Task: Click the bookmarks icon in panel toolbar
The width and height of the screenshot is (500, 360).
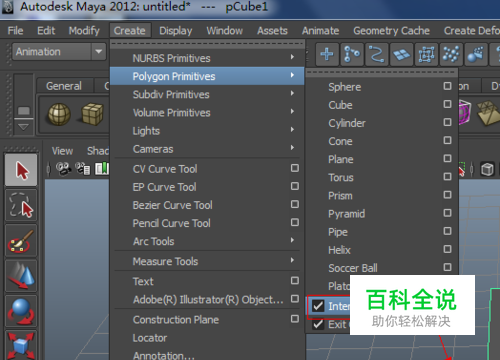Action: point(102,169)
